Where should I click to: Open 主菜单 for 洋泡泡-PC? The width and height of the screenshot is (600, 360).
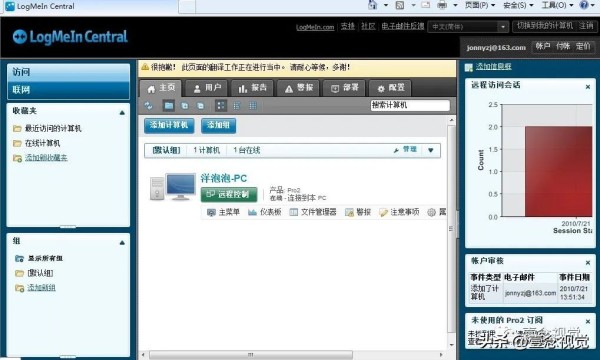click(223, 212)
